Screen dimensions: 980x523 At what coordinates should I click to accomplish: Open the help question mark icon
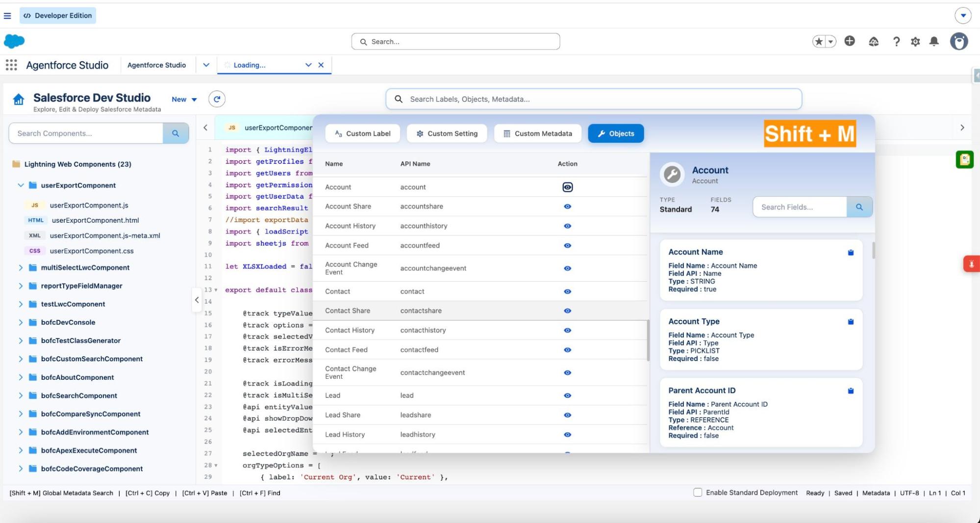coord(896,42)
